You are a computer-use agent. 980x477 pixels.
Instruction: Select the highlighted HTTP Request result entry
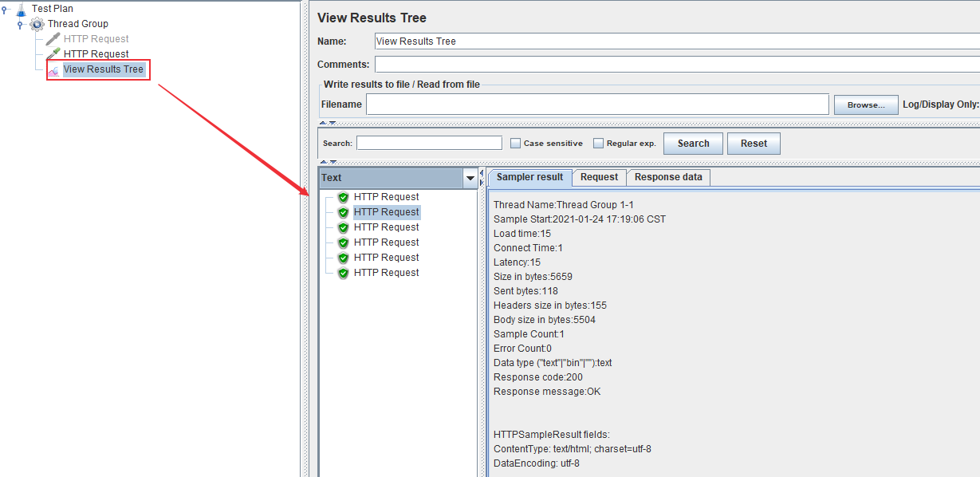[x=386, y=212]
